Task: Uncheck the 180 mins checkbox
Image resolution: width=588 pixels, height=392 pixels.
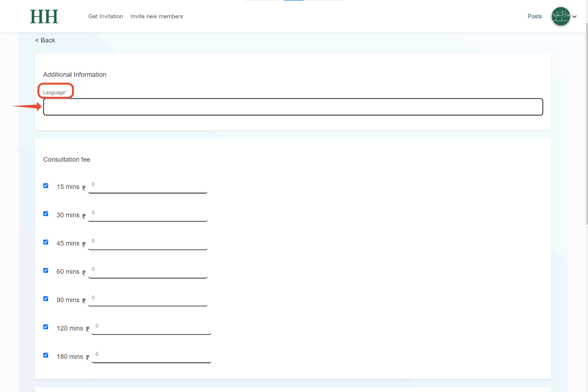Action: click(46, 355)
